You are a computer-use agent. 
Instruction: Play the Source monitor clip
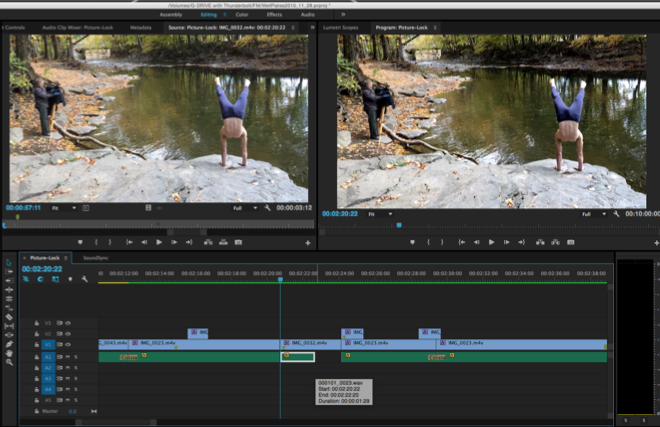click(159, 242)
